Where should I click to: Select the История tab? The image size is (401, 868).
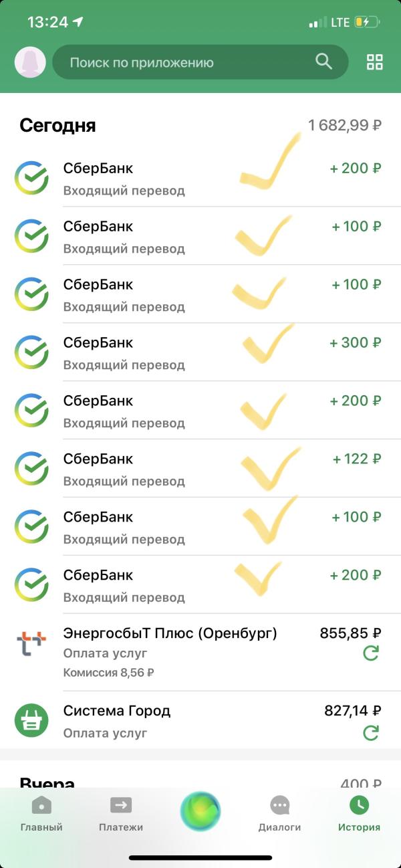pyautogui.click(x=359, y=814)
